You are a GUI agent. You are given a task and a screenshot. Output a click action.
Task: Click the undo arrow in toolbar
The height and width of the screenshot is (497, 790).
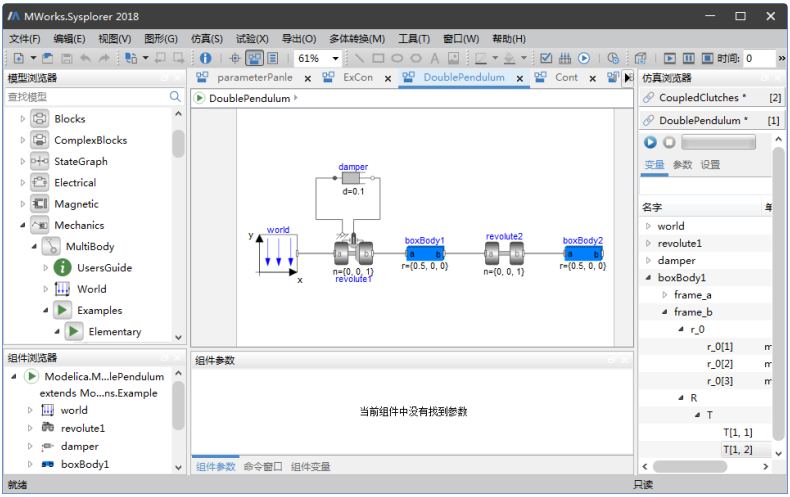pyautogui.click(x=85, y=59)
